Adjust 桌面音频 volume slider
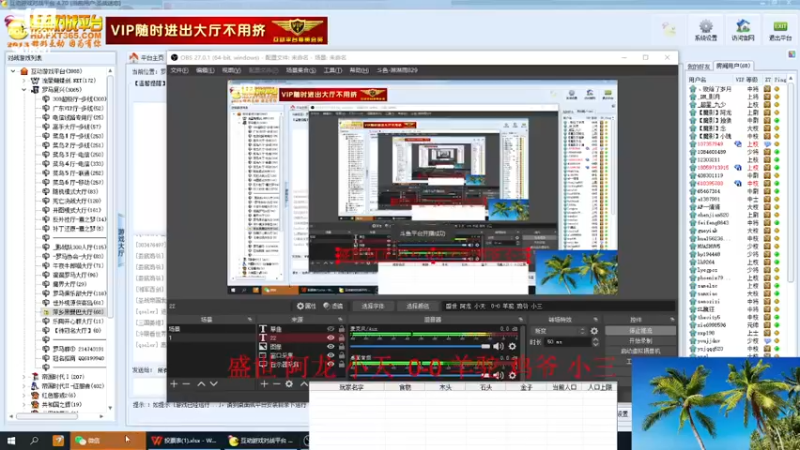 click(x=420, y=376)
